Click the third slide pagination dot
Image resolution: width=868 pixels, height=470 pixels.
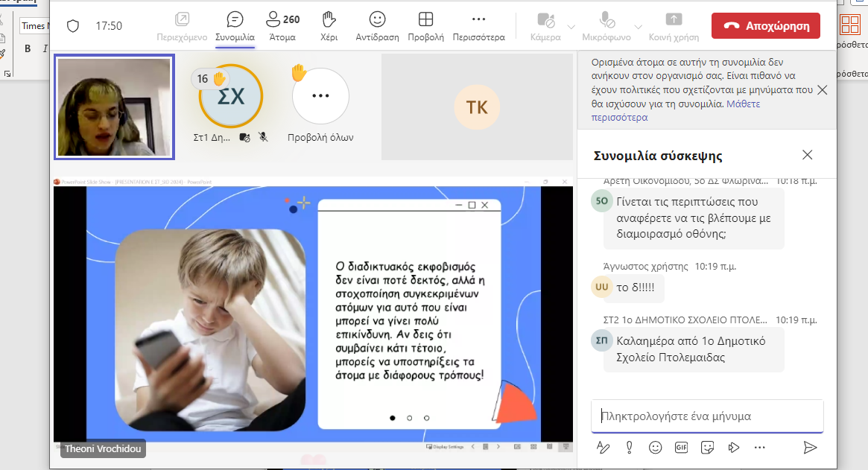click(x=426, y=418)
